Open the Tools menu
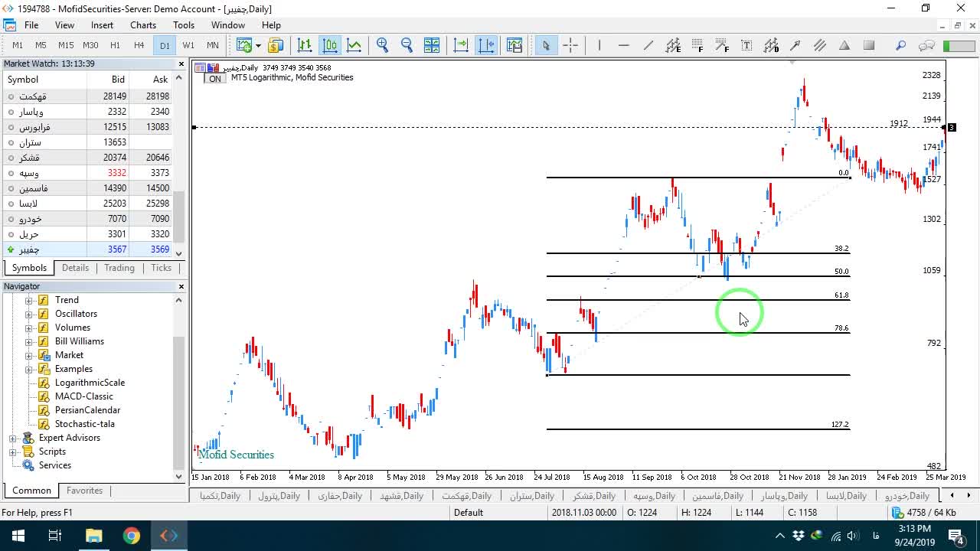This screenshot has width=980, height=551. point(184,25)
